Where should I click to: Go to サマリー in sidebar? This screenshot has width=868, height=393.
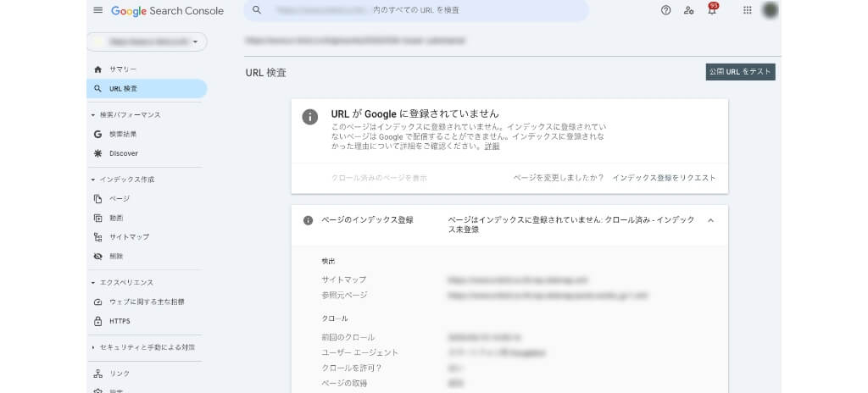122,69
